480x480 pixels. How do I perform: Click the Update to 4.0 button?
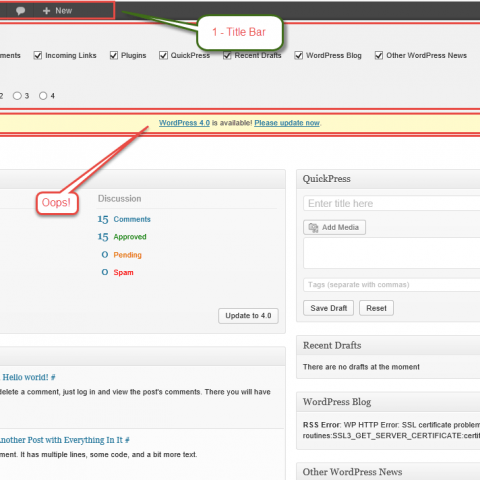[248, 316]
